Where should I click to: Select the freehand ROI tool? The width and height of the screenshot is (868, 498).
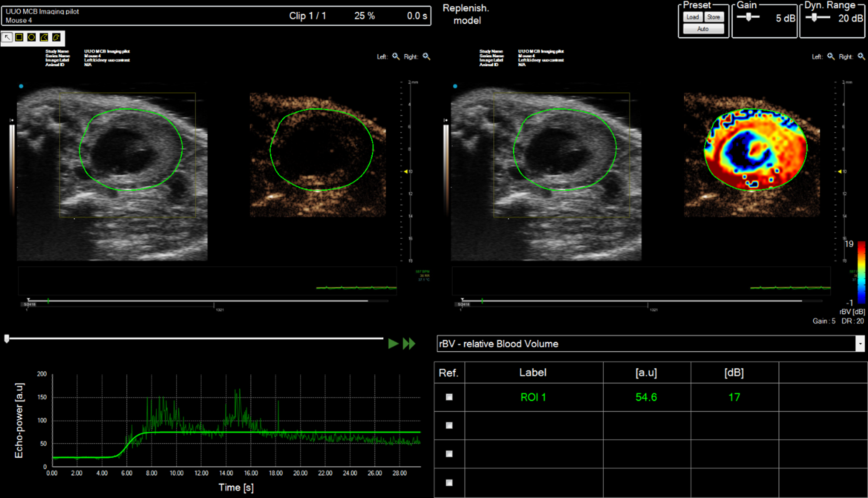56,38
